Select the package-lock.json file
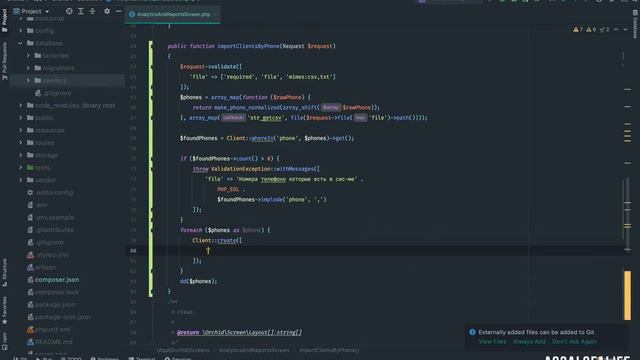This screenshot has height=360, width=640. [59, 317]
